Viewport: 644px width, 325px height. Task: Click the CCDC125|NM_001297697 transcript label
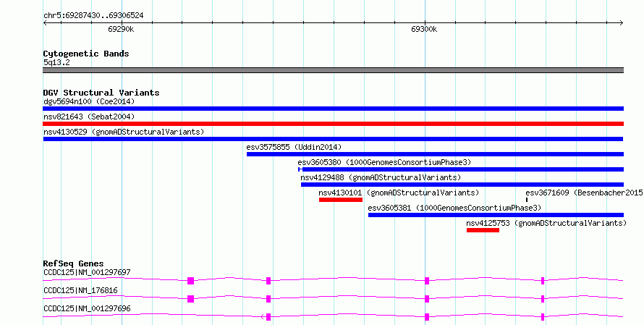click(87, 272)
